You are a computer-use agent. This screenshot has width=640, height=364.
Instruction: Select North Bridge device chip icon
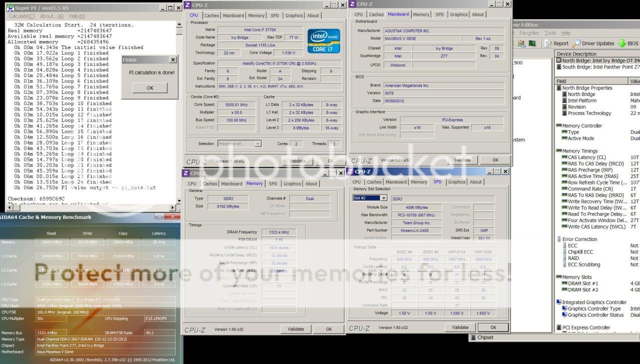(x=559, y=60)
